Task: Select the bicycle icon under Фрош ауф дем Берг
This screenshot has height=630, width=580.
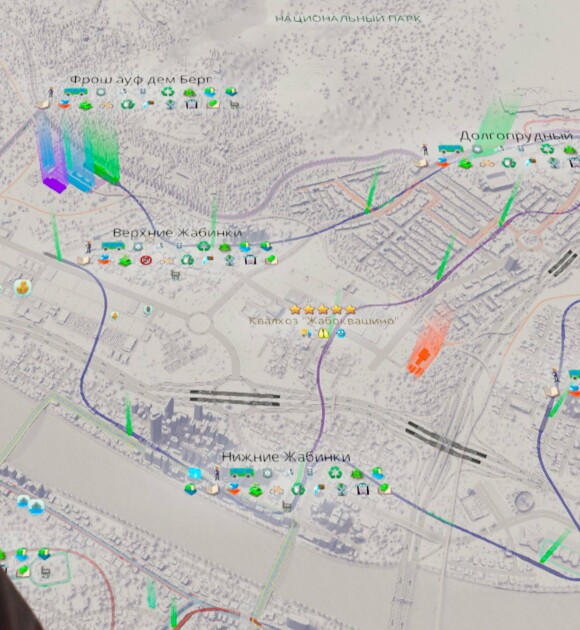Action: 106,106
